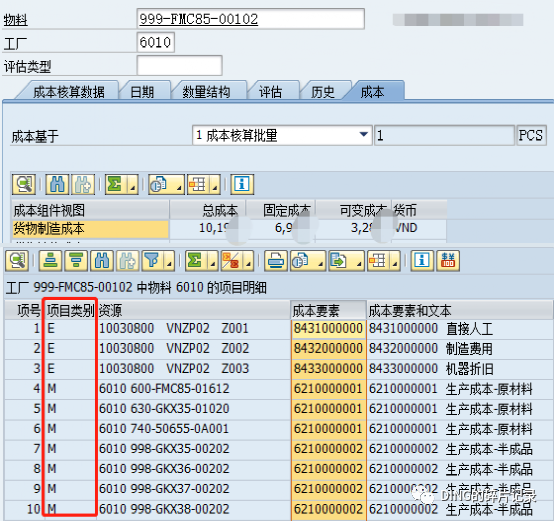Screen dimensions: 554x521
Task: Click 成本要素和文本 column header
Action: click(459, 310)
